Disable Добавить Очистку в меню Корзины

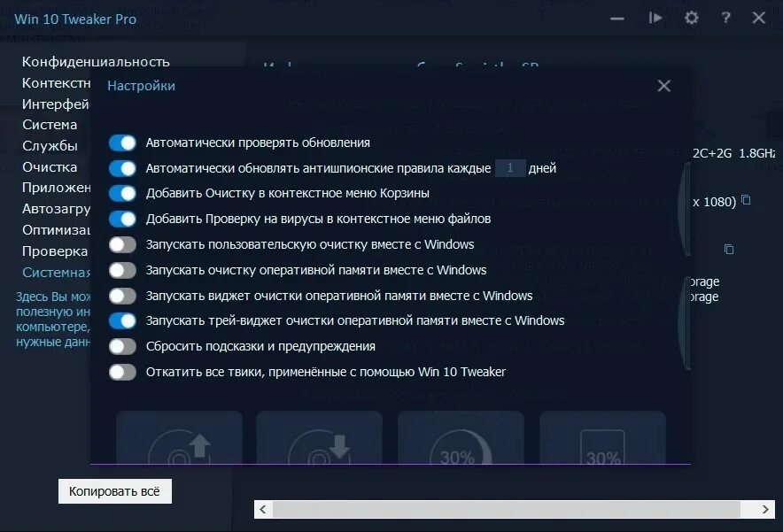(122, 193)
